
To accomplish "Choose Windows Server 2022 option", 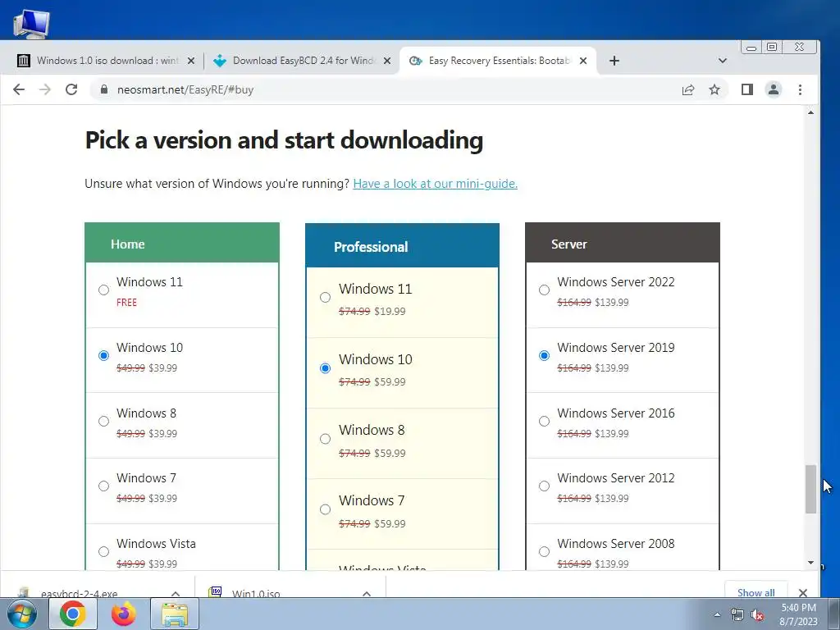I will (545, 290).
